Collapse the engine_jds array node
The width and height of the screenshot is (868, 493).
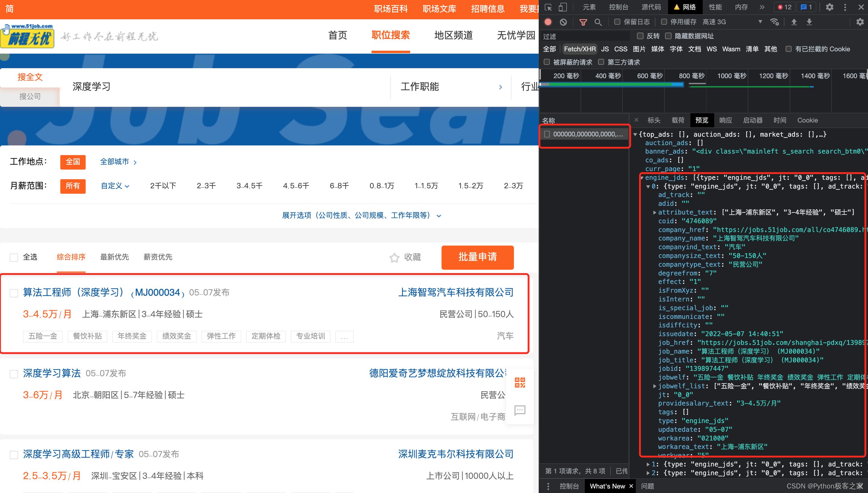click(642, 178)
